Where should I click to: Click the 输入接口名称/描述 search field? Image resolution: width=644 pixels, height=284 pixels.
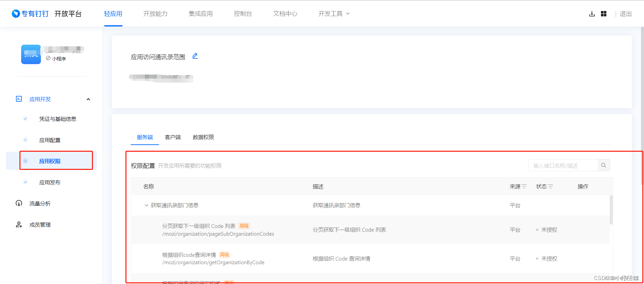click(x=563, y=165)
